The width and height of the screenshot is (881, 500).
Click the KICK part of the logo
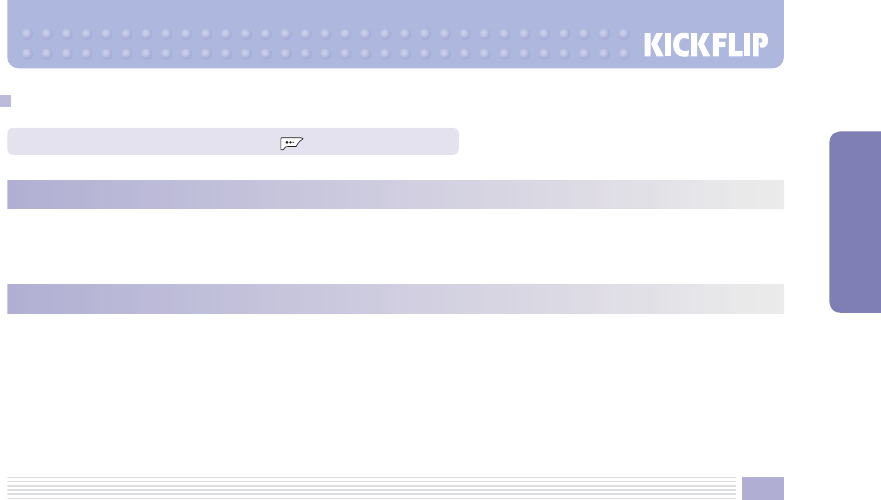(x=677, y=46)
